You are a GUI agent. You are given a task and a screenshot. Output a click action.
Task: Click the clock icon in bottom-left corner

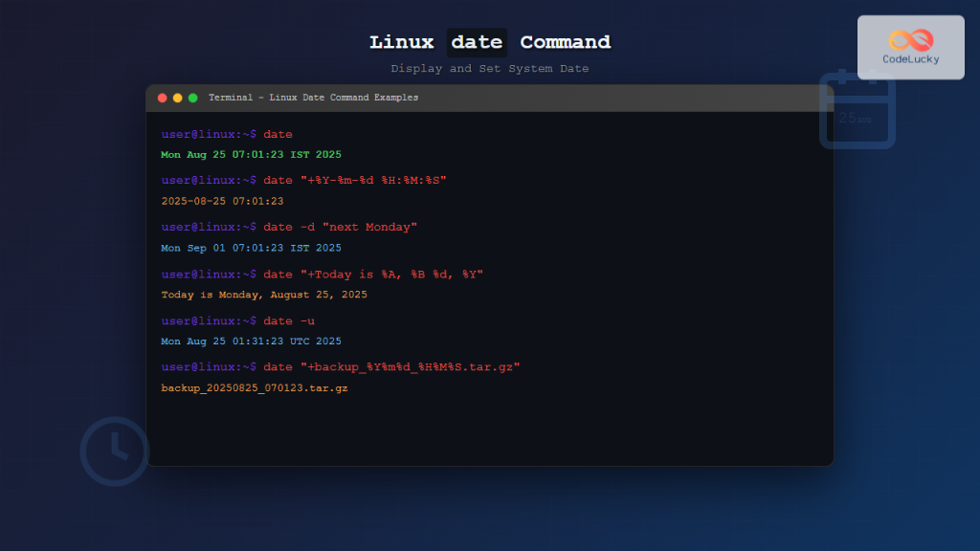[114, 451]
